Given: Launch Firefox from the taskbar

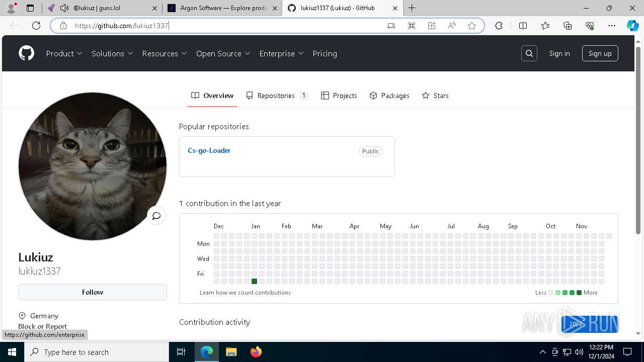Looking at the screenshot, I should [x=256, y=352].
